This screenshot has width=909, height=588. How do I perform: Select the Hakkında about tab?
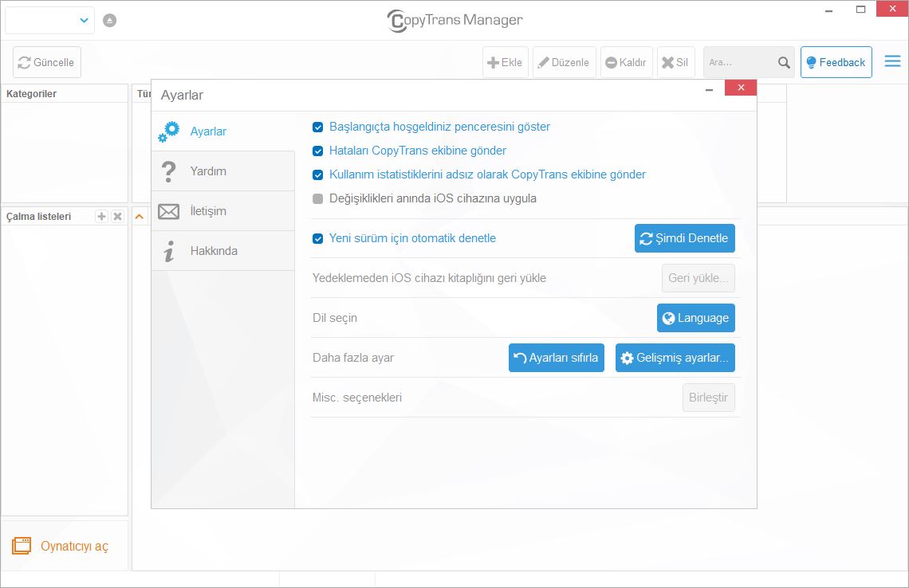[x=223, y=251]
